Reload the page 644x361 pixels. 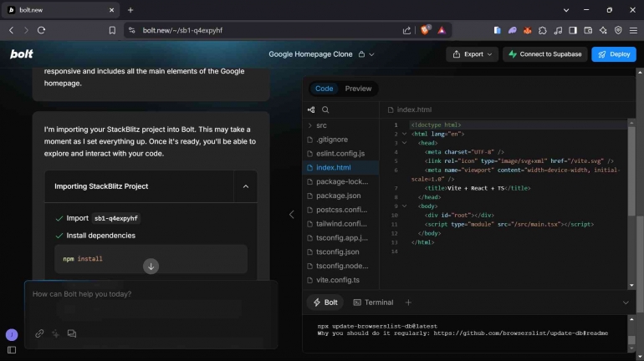pyautogui.click(x=41, y=30)
